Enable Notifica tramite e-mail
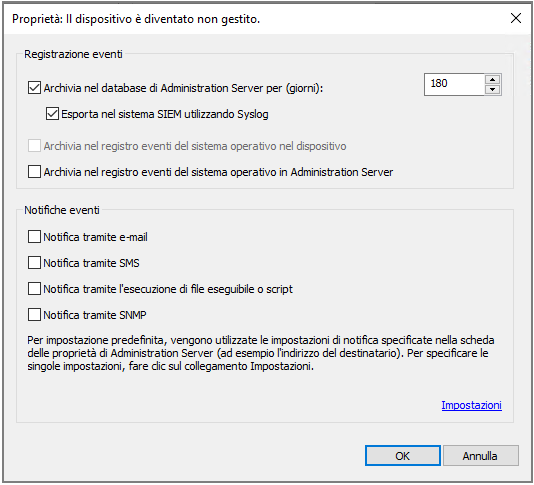534x485 pixels. coord(34,237)
